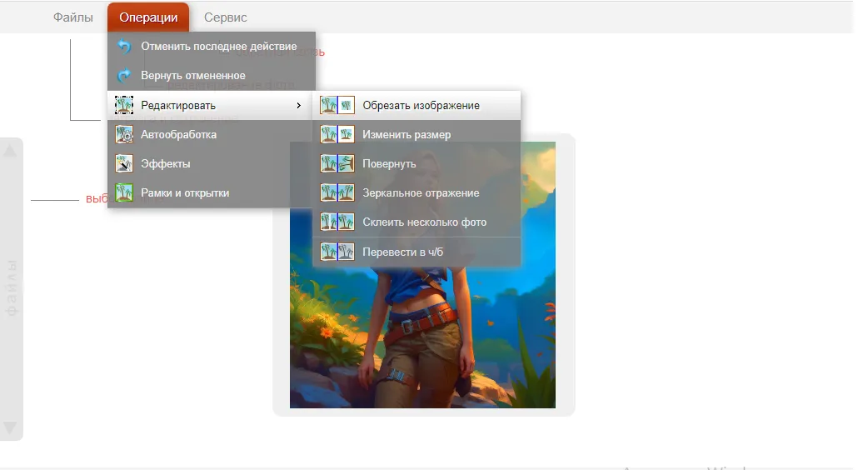This screenshot has height=470, width=868.
Task: Click the Перевести в ч/б icon
Action: pos(337,251)
